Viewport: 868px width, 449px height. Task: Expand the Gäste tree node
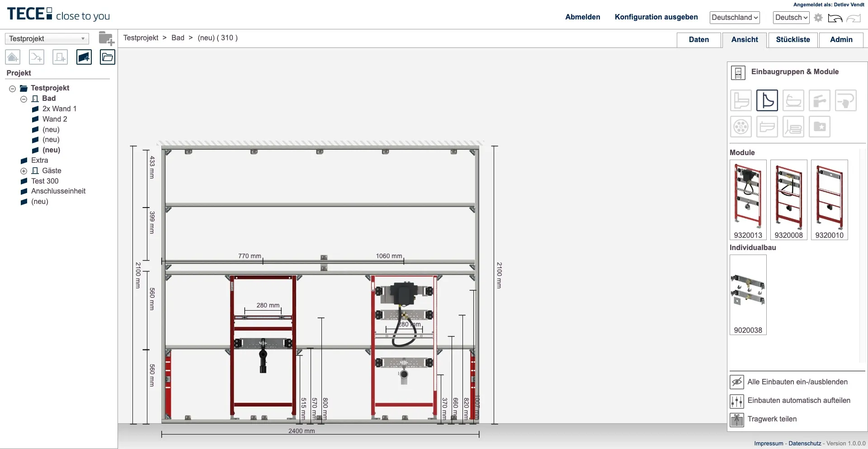(x=24, y=171)
